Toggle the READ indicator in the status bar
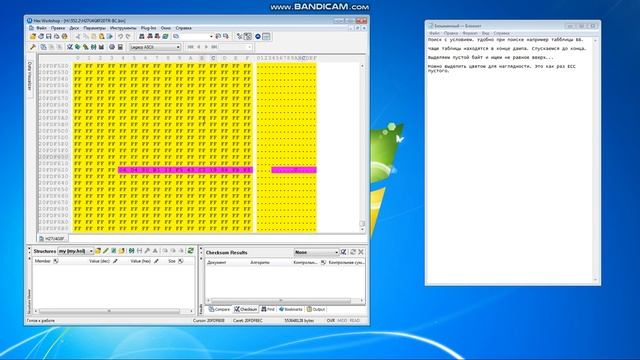Viewport: 640px width, 360px height. coord(355,321)
